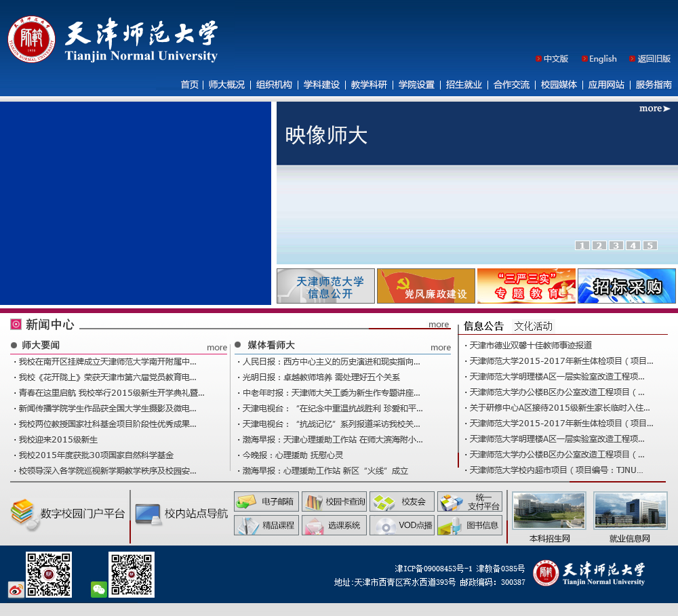Open 校内站点导航 with monitor icon
This screenshot has height=616, width=678.
tap(182, 514)
